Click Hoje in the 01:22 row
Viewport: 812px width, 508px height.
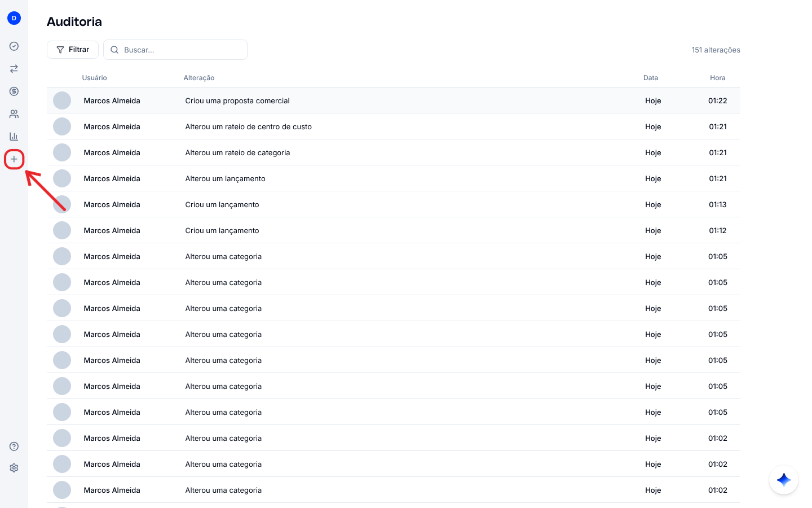click(x=653, y=100)
